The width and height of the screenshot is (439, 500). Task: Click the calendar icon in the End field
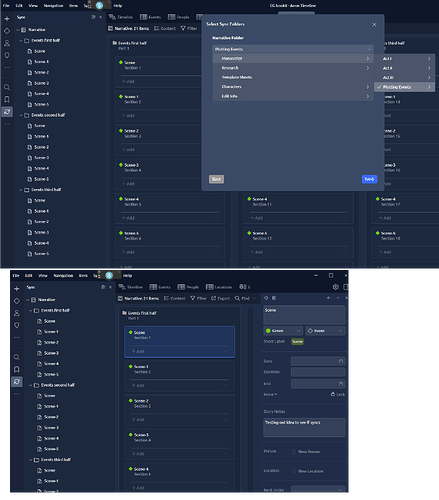(x=341, y=384)
